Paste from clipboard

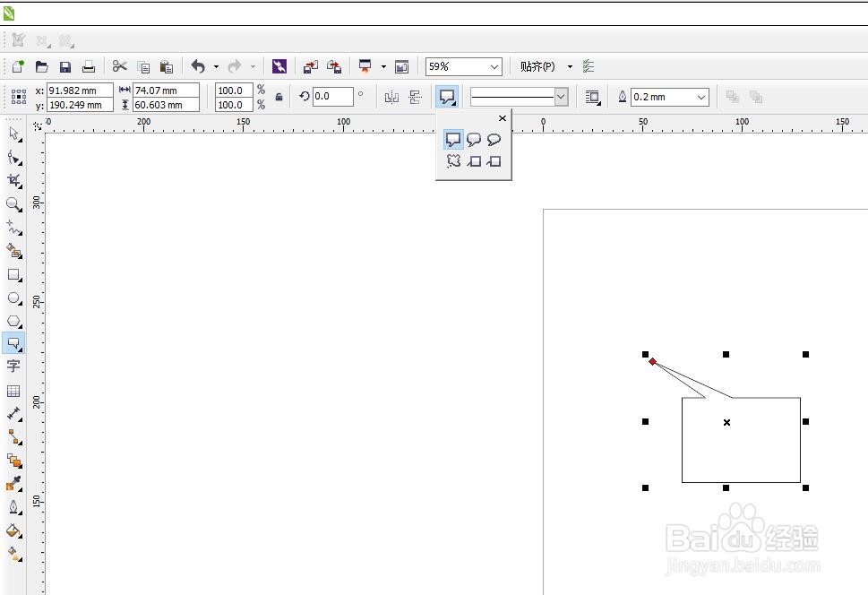(167, 67)
